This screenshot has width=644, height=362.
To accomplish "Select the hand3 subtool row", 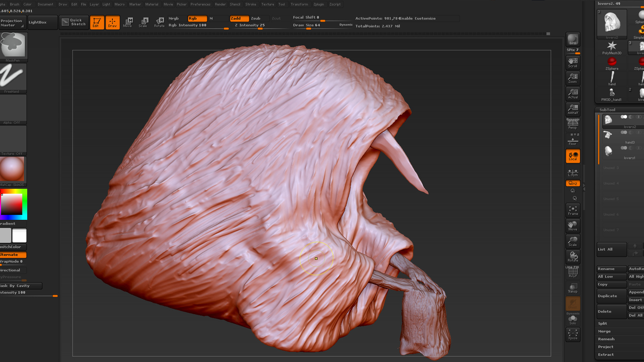I will click(623, 137).
